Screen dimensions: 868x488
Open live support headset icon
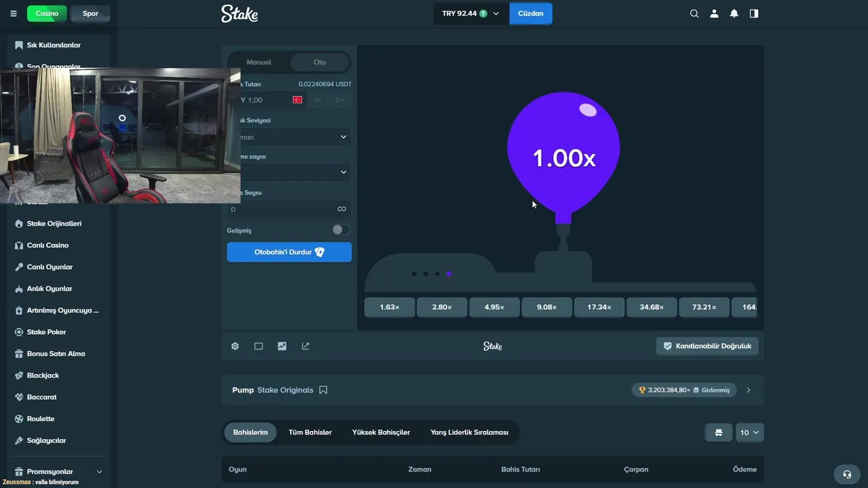point(846,474)
